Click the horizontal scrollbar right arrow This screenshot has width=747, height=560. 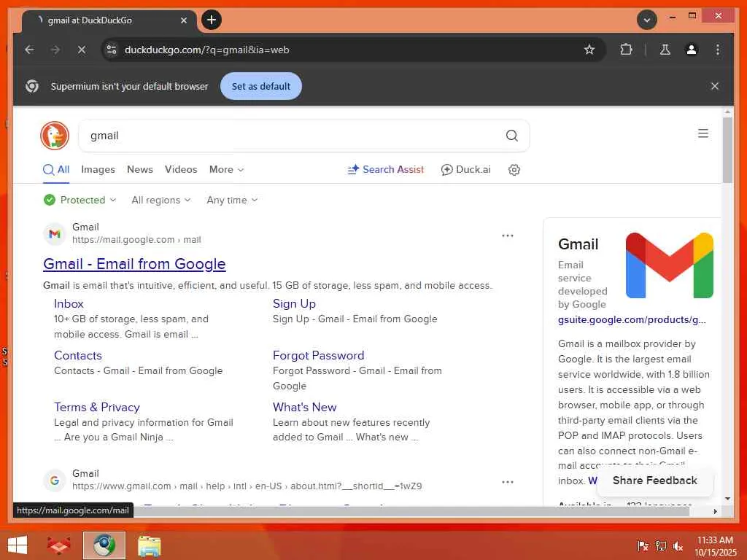[x=715, y=511]
